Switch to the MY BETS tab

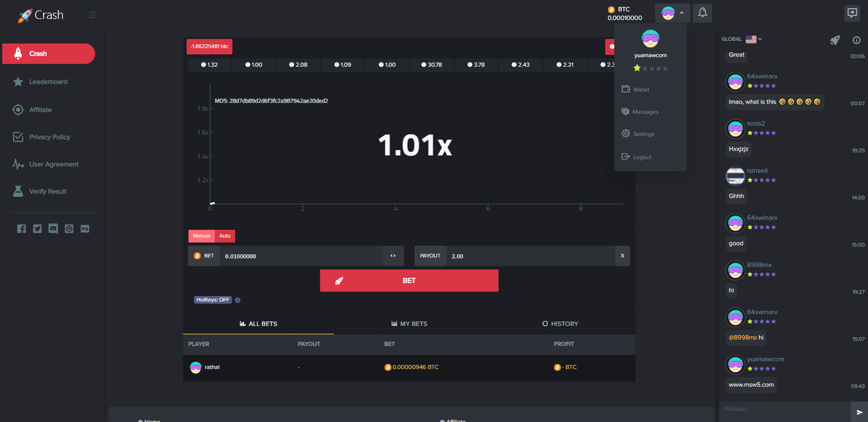coord(409,324)
